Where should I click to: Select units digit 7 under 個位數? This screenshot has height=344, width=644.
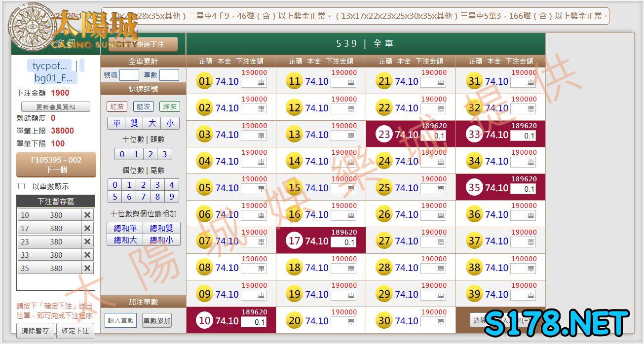click(144, 197)
